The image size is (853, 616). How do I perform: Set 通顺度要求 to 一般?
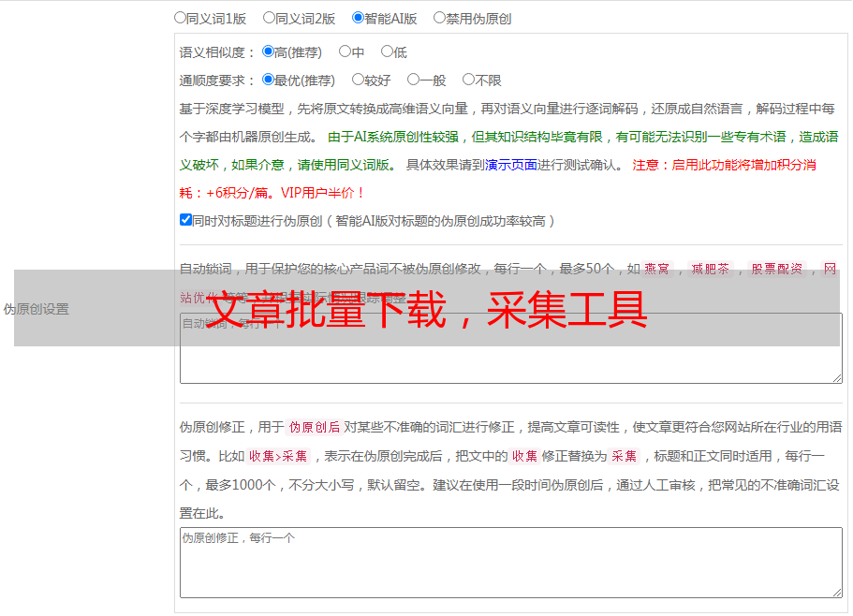point(414,80)
